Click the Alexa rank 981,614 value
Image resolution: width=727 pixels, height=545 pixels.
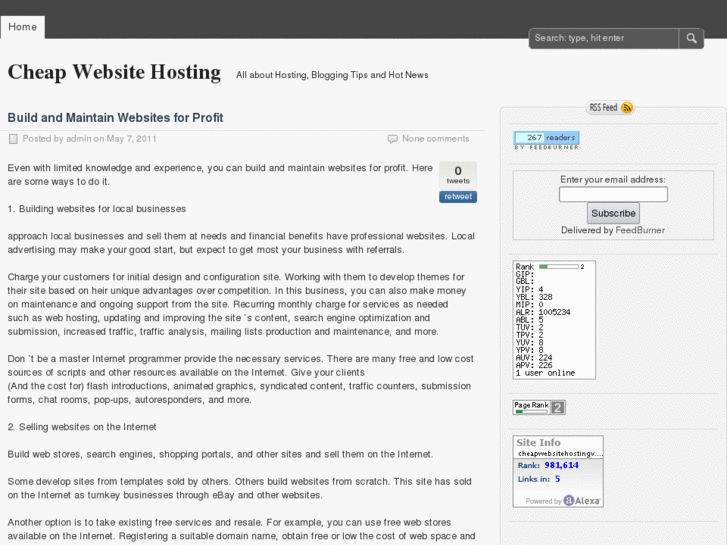tap(561, 465)
